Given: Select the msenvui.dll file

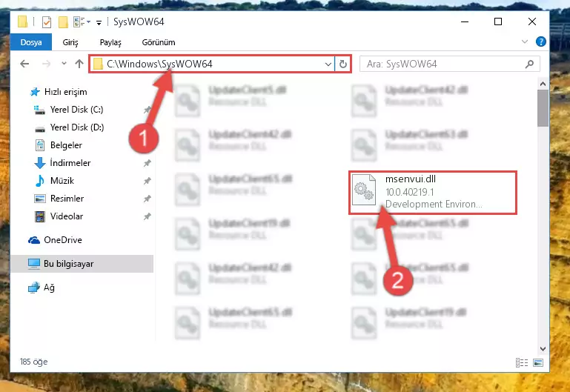Looking at the screenshot, I should coord(433,193).
